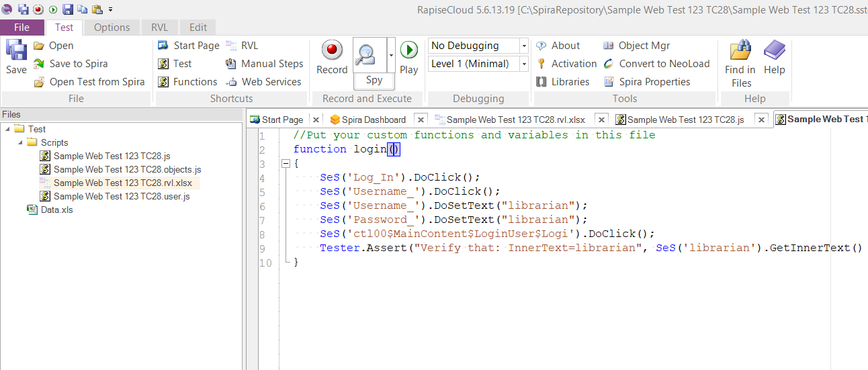
Task: Open Find in Files binoculars
Action: point(740,51)
